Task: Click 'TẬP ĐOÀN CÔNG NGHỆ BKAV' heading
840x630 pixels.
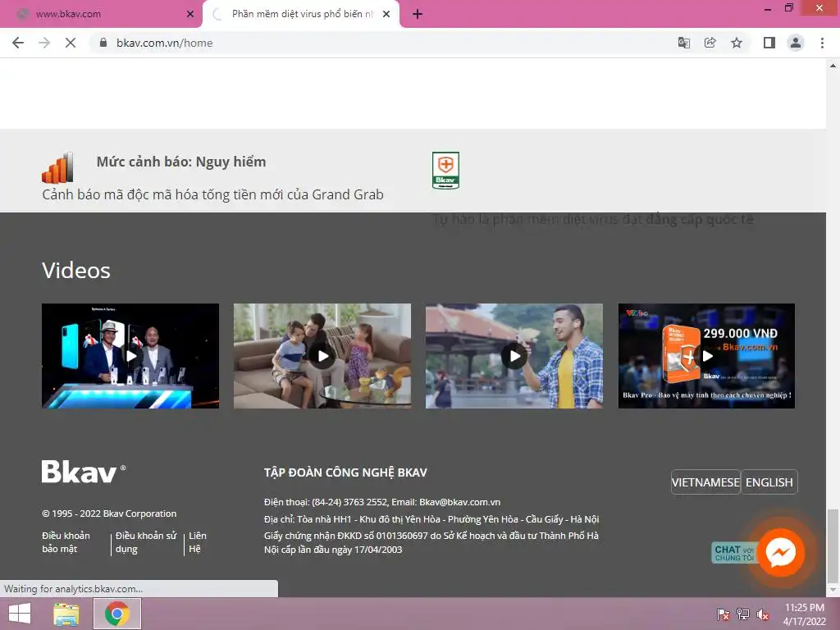Action: pos(345,472)
